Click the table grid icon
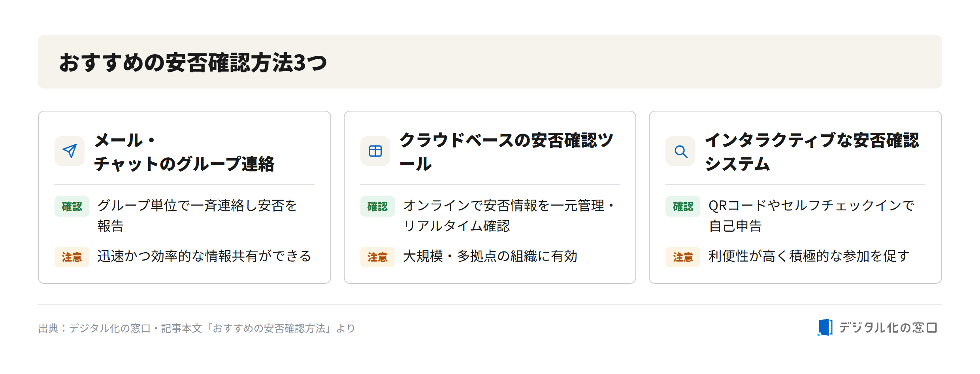The height and width of the screenshot is (374, 980). tap(375, 151)
